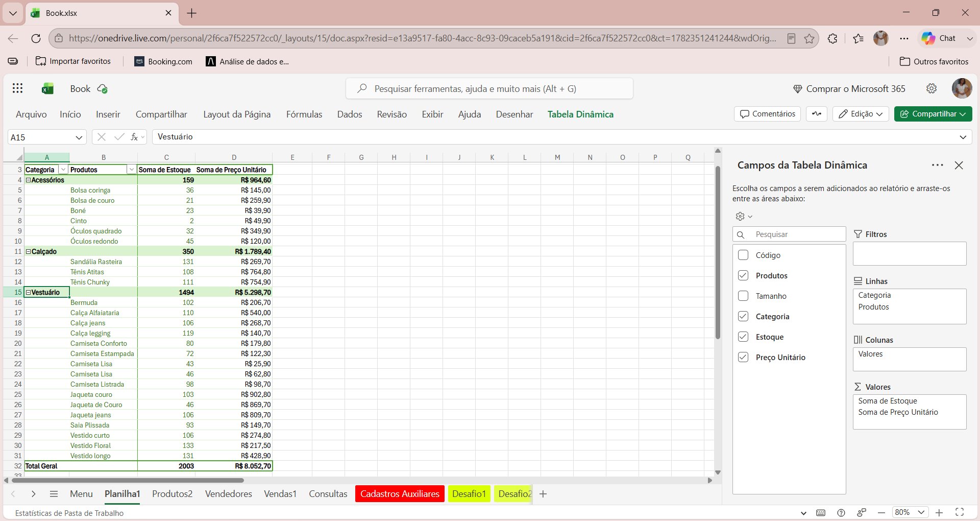980x521 pixels.
Task: Switch to the Desafio1 sheet tab
Action: 469,494
